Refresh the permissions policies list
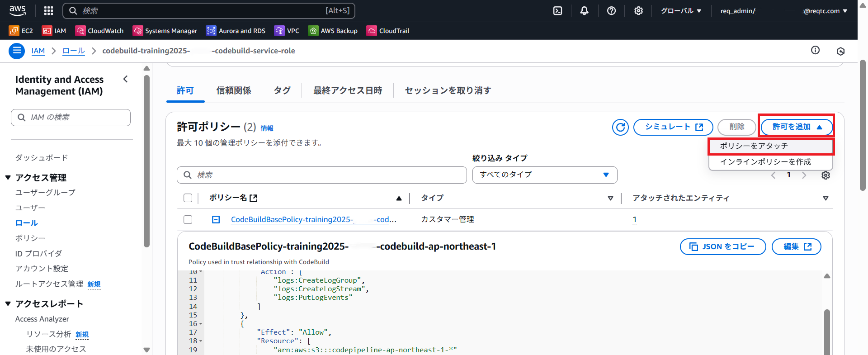This screenshot has width=868, height=355. click(620, 127)
